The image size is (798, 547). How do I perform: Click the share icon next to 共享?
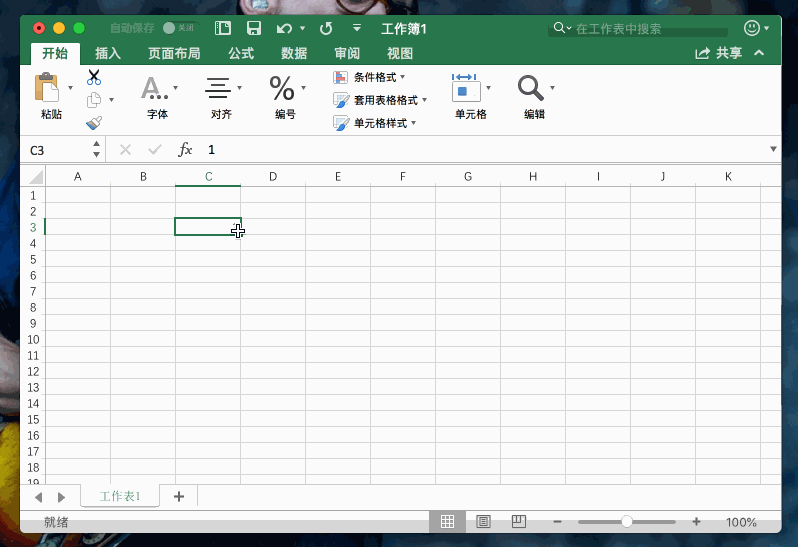[x=702, y=53]
